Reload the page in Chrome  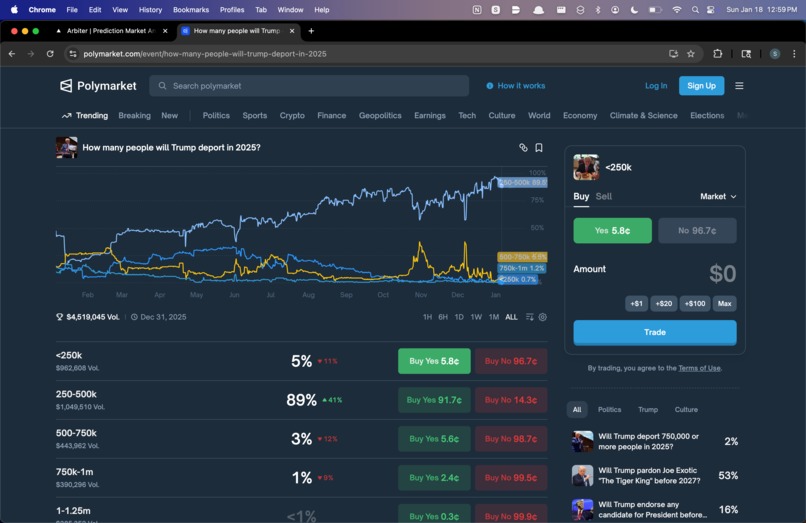50,53
